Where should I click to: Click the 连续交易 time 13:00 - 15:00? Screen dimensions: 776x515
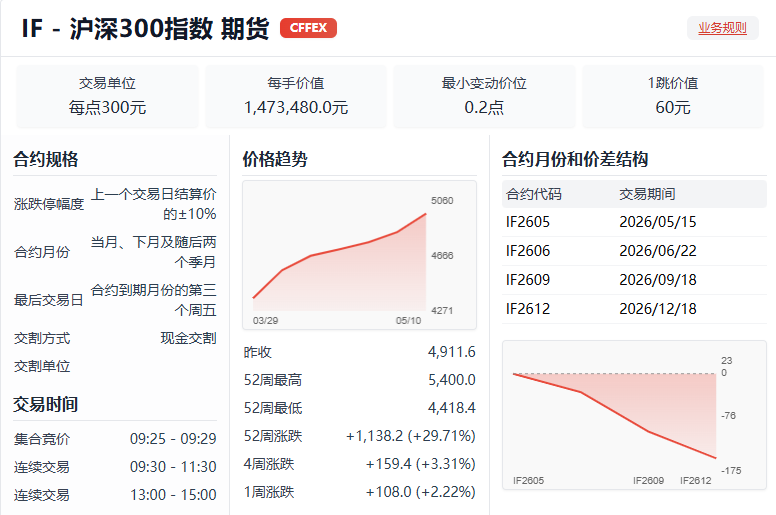coord(173,495)
